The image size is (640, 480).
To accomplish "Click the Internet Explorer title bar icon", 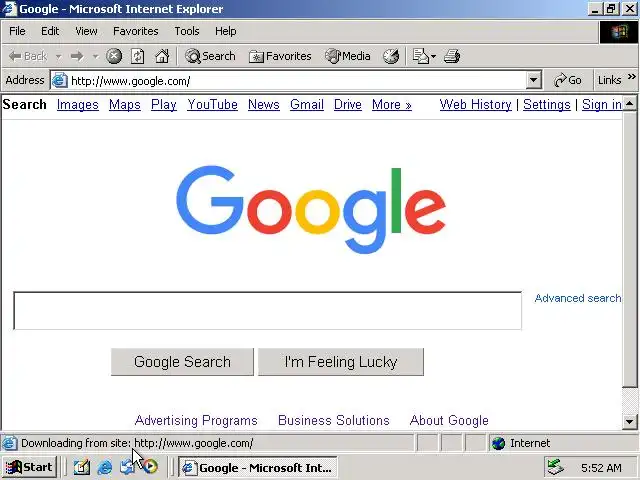I will click(9, 9).
